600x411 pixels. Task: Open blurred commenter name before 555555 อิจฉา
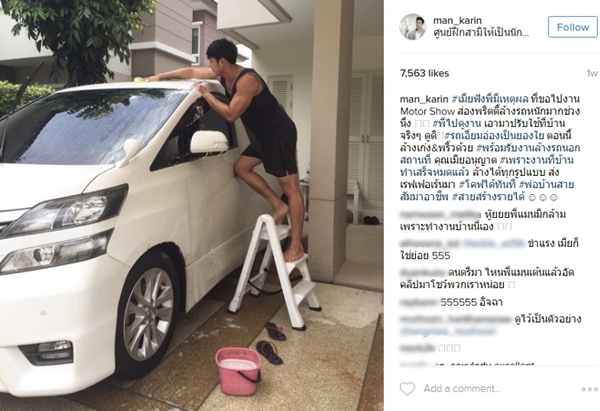pos(418,302)
